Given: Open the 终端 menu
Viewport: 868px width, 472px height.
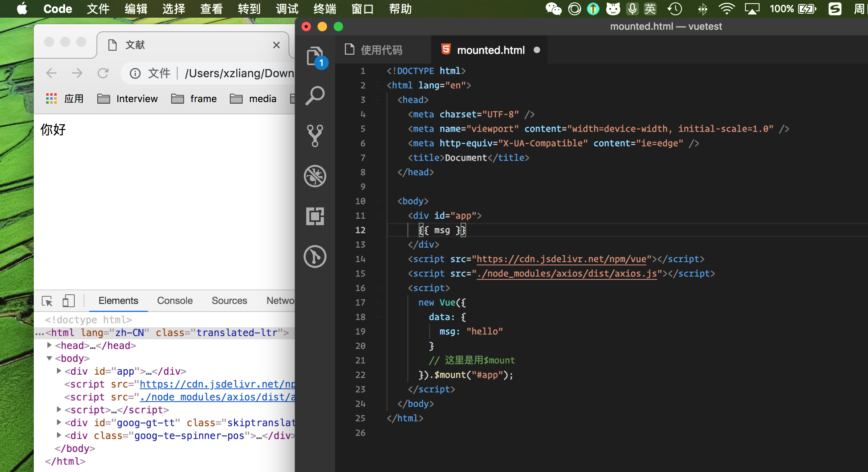Looking at the screenshot, I should (325, 9).
